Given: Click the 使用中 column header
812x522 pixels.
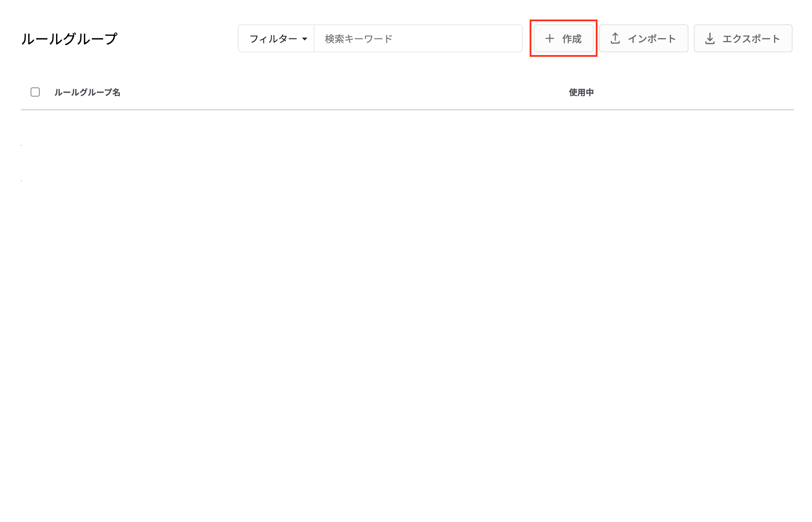Looking at the screenshot, I should (581, 92).
